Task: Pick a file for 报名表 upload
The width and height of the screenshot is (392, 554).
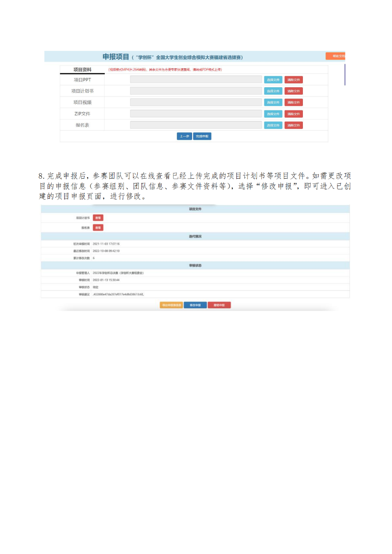Action: pos(273,125)
